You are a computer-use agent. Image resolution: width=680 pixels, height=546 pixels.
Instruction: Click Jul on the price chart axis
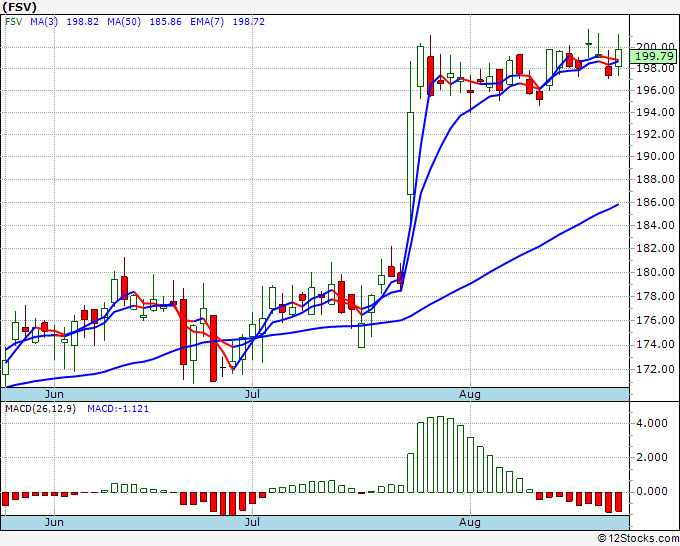tap(252, 394)
